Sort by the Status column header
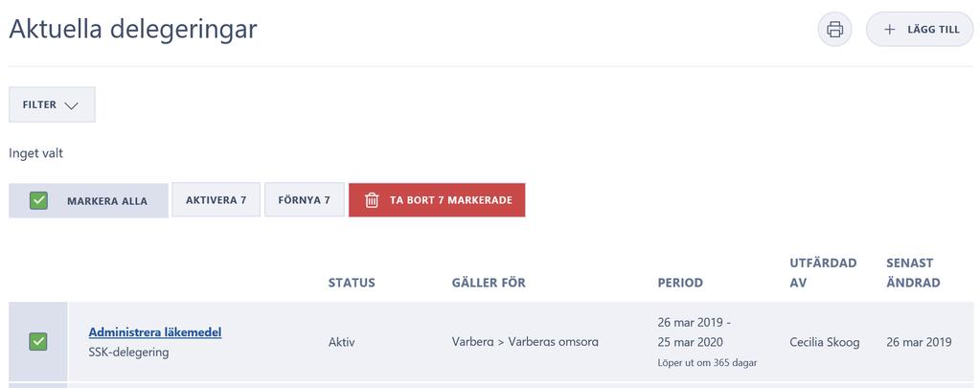 [352, 283]
